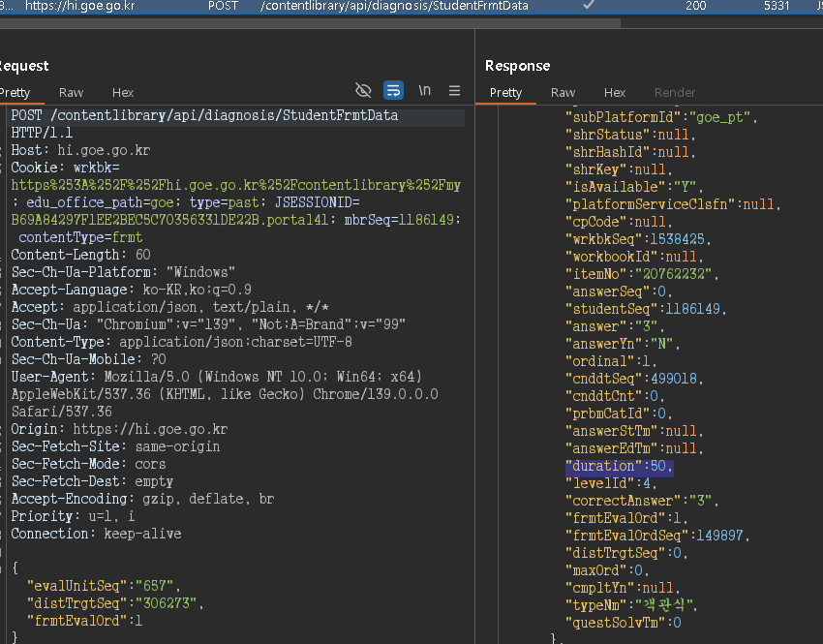823x644 pixels.
Task: Click the checkmark in the selected history row
Action: click(x=589, y=6)
